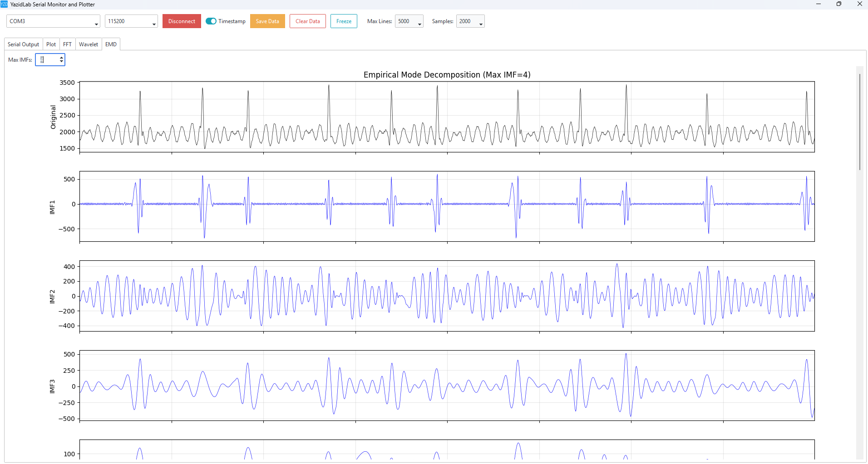Close the YazidLab window
868x464 pixels.
pyautogui.click(x=859, y=4)
